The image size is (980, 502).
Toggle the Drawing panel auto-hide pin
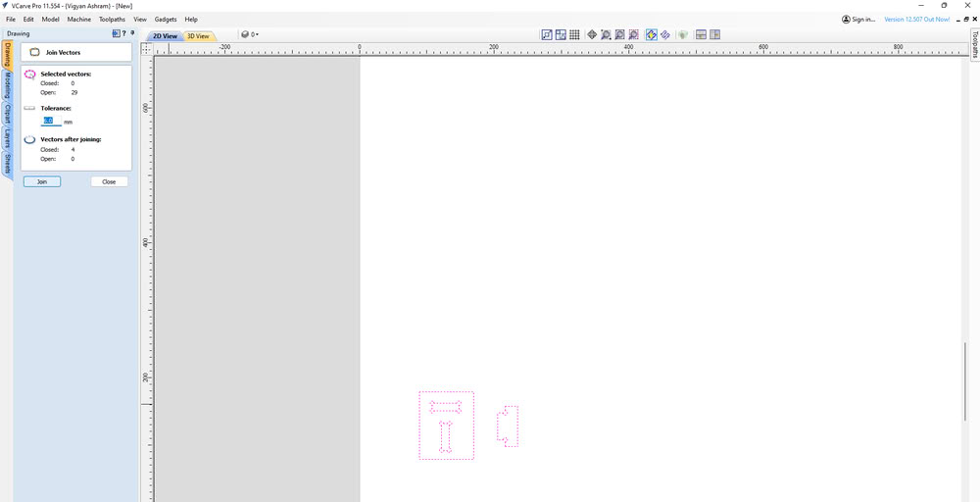pos(132,33)
